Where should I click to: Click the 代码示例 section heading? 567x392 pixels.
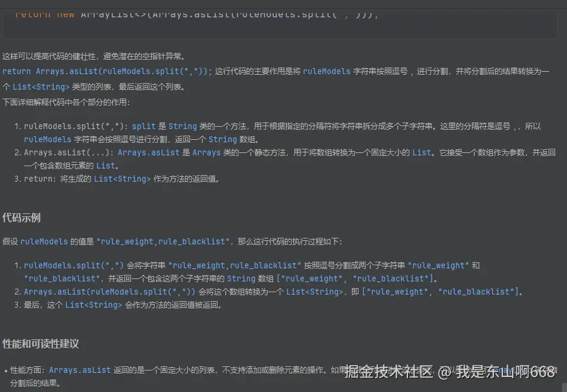click(22, 217)
